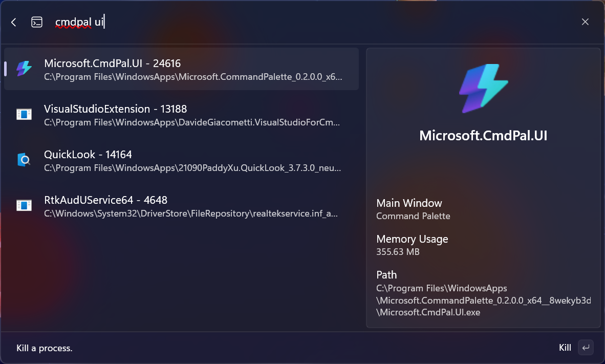Focus the search box containing 'cmdpal ui'
605x364 pixels.
tap(309, 22)
